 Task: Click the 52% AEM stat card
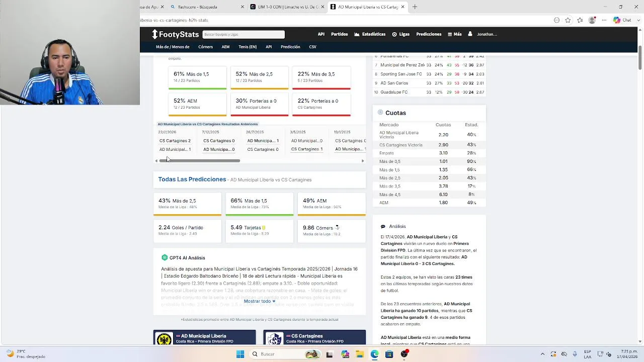(197, 104)
